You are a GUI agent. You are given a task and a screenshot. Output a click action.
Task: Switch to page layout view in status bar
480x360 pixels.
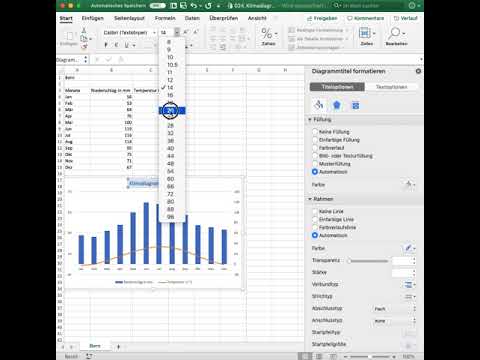pyautogui.click(x=319, y=356)
